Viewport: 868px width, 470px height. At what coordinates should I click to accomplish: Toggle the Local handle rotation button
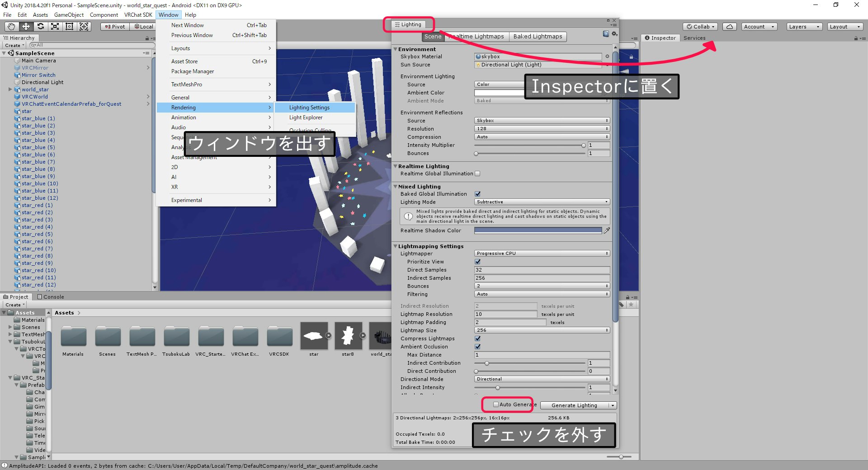point(143,27)
